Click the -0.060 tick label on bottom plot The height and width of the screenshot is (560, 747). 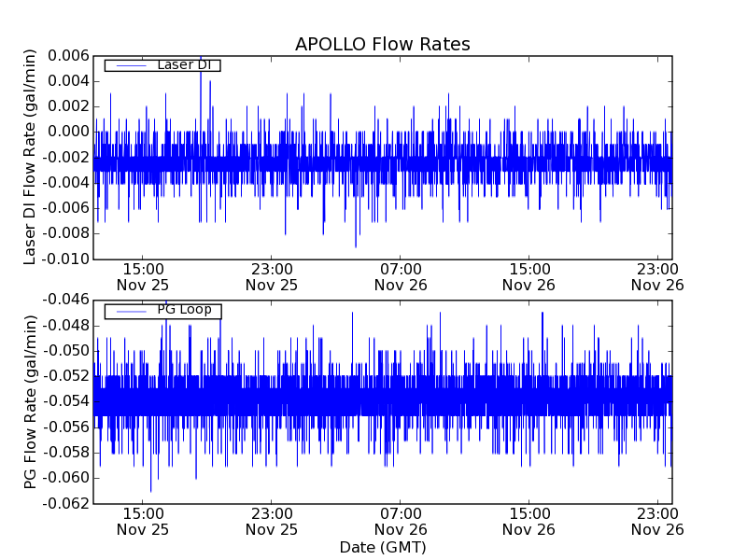[66, 478]
